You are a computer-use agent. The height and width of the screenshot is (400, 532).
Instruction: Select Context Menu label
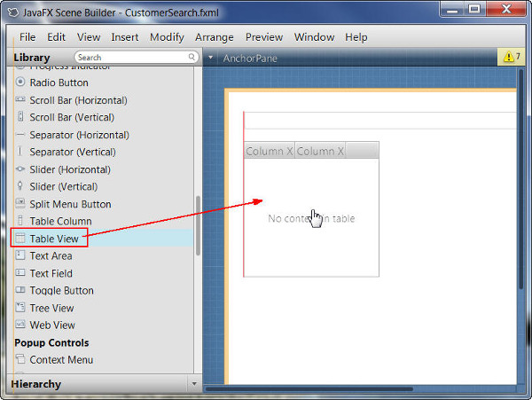tap(61, 359)
